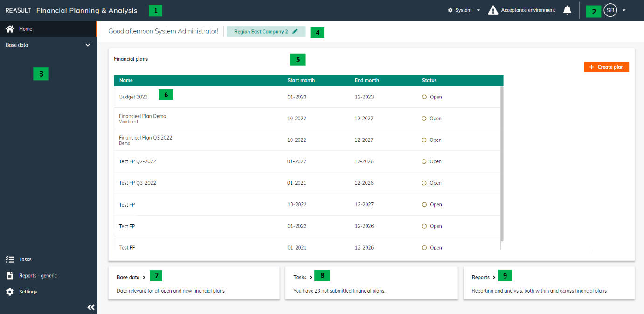
Task: Click the orange Create plan button
Action: point(606,67)
